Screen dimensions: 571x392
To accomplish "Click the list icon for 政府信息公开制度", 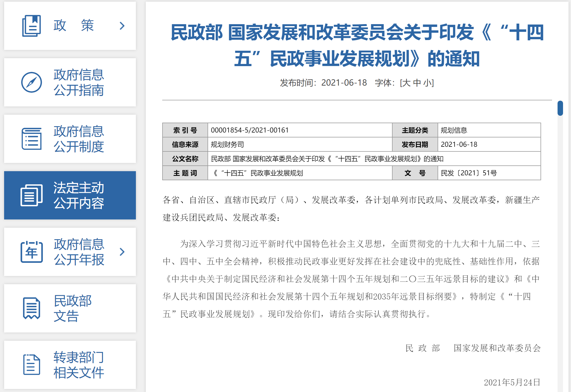I will [32, 139].
